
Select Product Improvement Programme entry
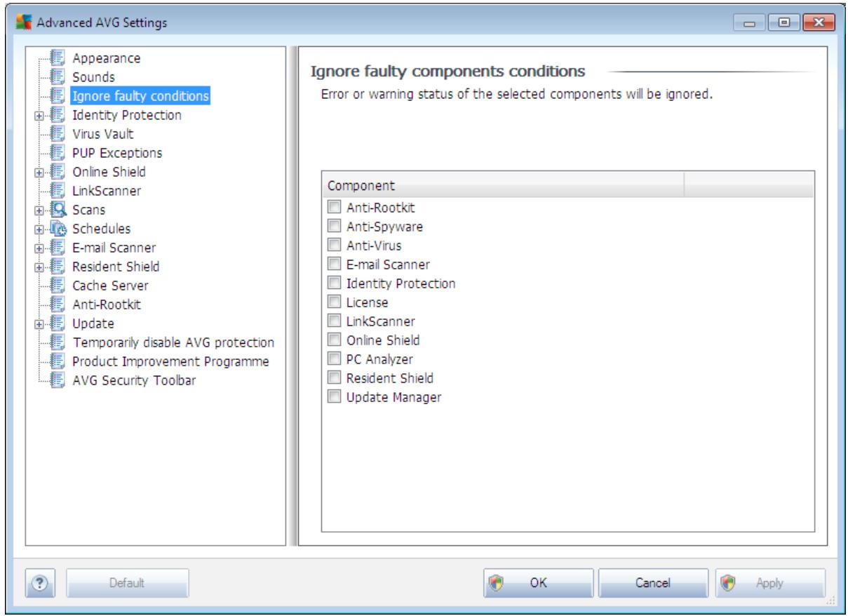170,361
